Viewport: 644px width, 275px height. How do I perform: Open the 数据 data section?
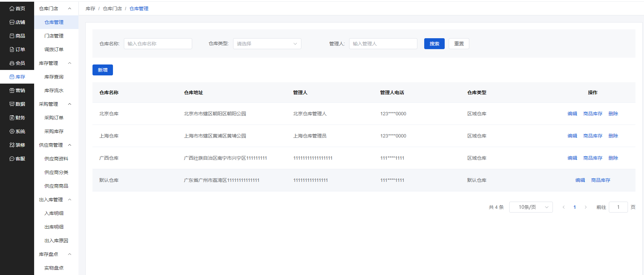(x=17, y=104)
